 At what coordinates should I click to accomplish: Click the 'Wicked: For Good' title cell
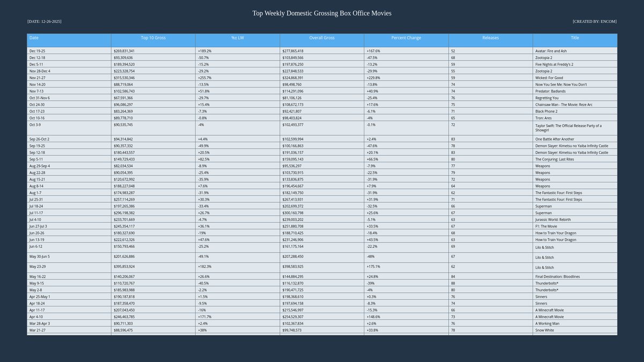pyautogui.click(x=575, y=78)
